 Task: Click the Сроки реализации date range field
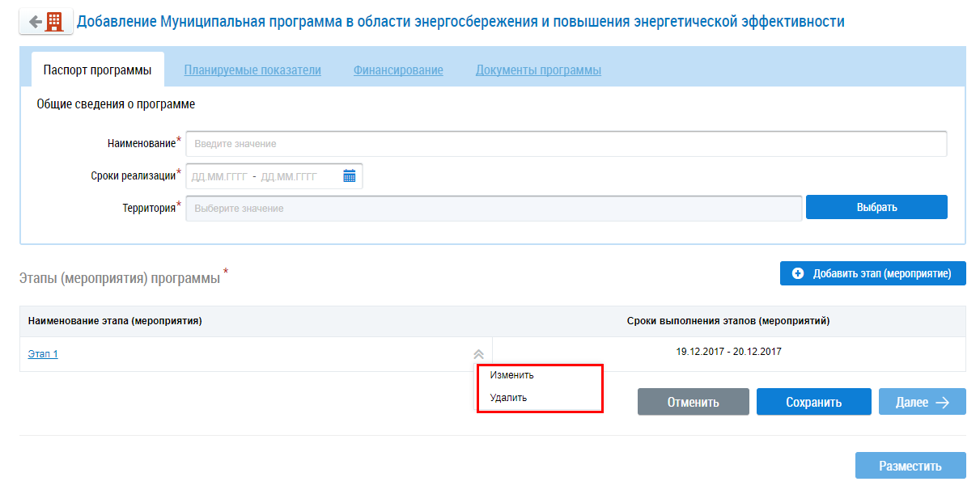click(263, 176)
